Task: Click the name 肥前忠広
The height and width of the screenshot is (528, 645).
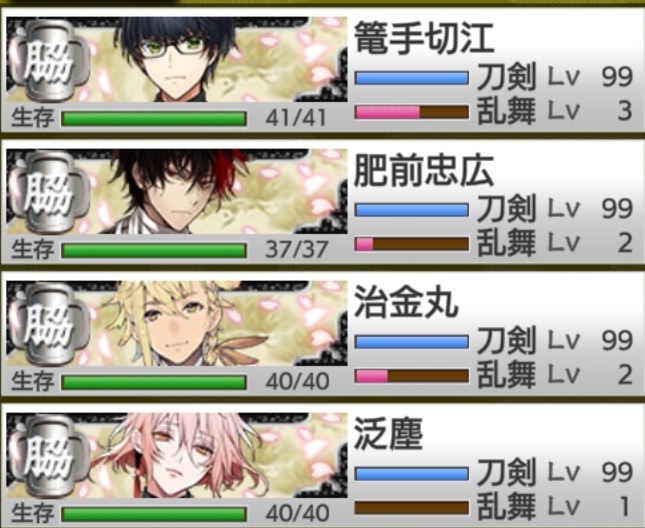Action: [x=424, y=170]
